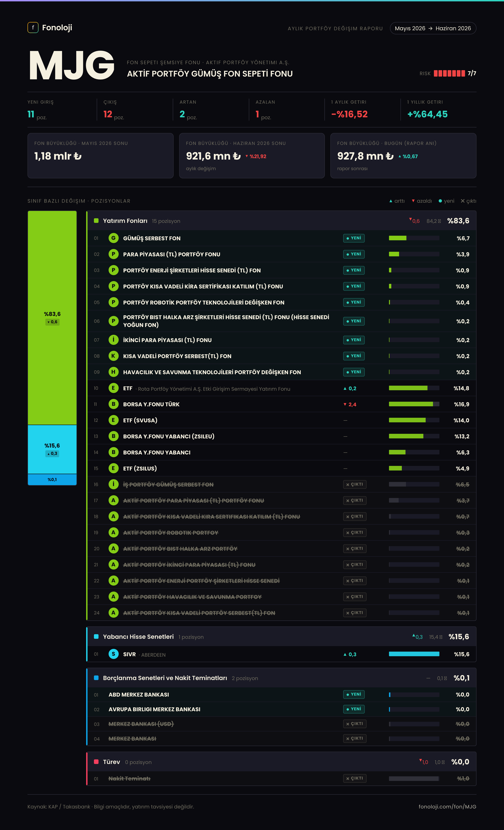Image resolution: width=504 pixels, height=830 pixels.
Task: Click the "%14,0" weight of ETF (SVUSA)
Action: click(461, 420)
